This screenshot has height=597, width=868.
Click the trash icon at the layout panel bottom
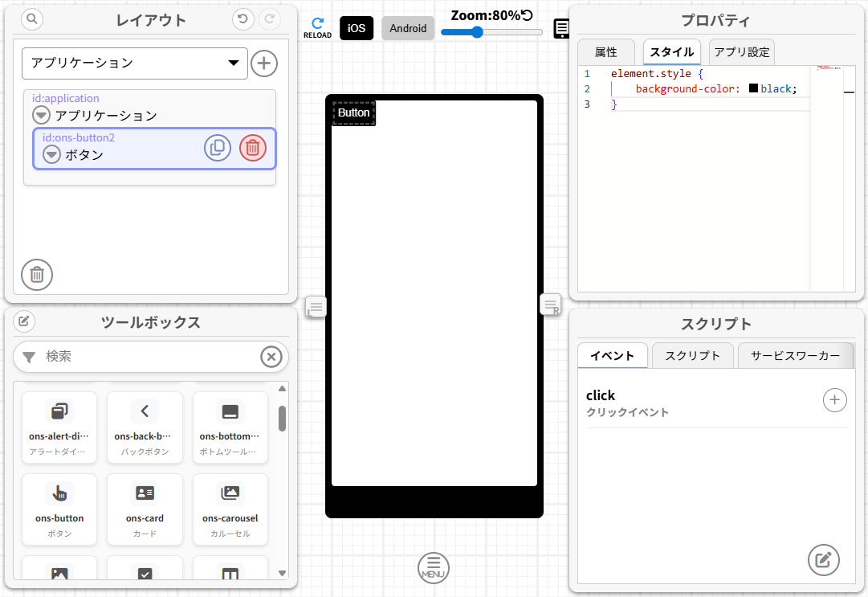click(x=36, y=275)
